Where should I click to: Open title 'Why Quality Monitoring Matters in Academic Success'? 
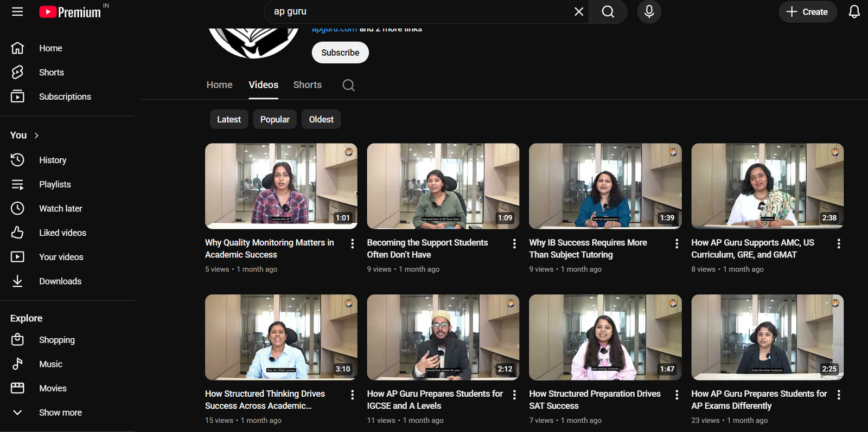click(x=270, y=249)
